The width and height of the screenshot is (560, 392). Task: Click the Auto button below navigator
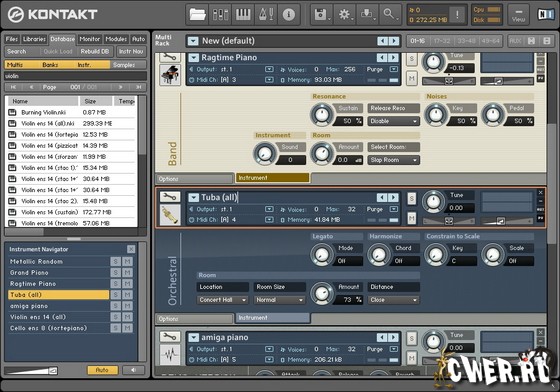(x=102, y=370)
